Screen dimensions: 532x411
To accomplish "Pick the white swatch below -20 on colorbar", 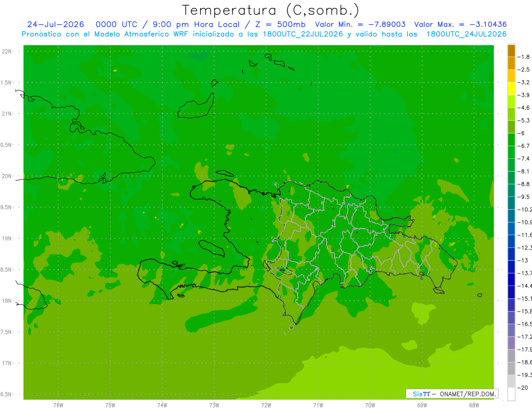I will click(512, 394).
